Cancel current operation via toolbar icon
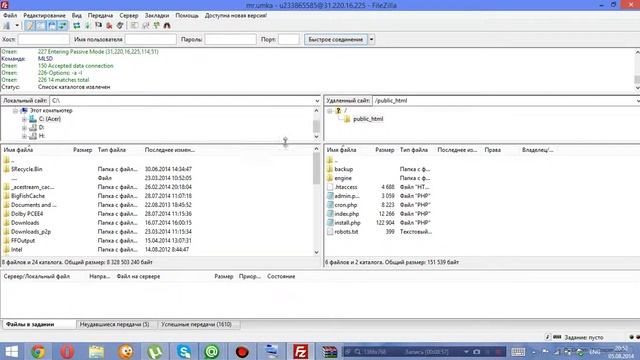 click(x=98, y=26)
